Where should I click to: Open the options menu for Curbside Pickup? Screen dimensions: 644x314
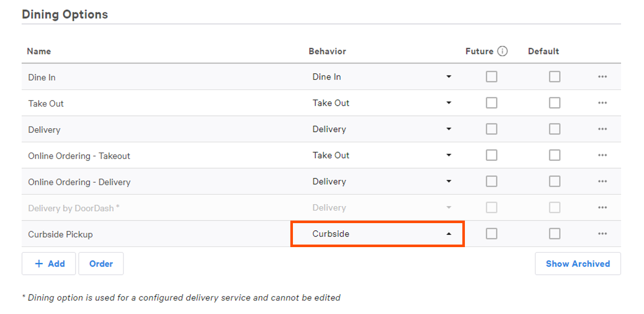(602, 234)
